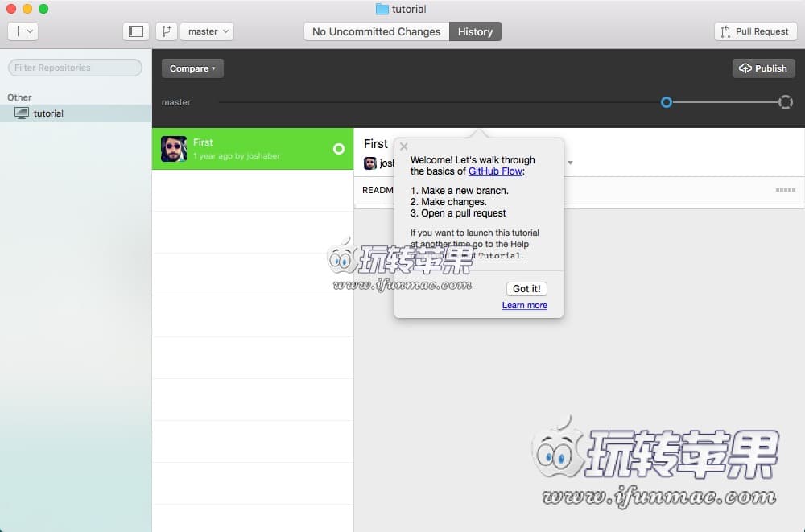The image size is (805, 532).
Task: Click the unsynced circle icon on First commit
Action: point(339,149)
